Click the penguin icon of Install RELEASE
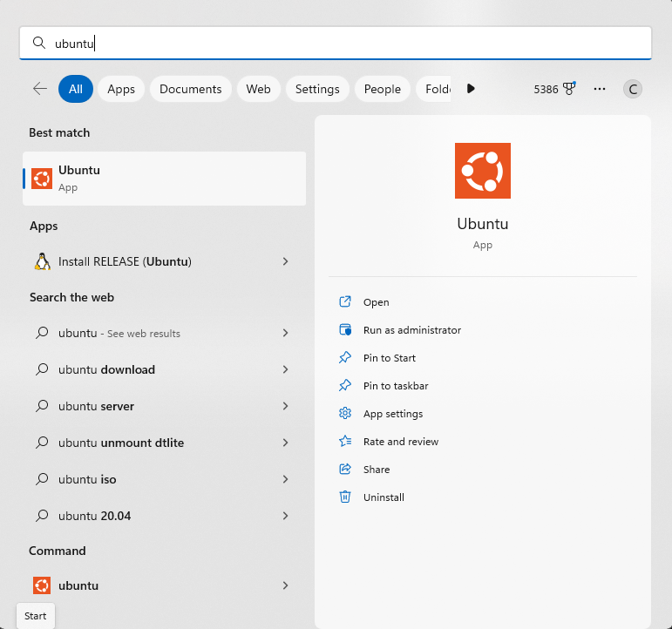The height and width of the screenshot is (629, 672). coord(42,261)
